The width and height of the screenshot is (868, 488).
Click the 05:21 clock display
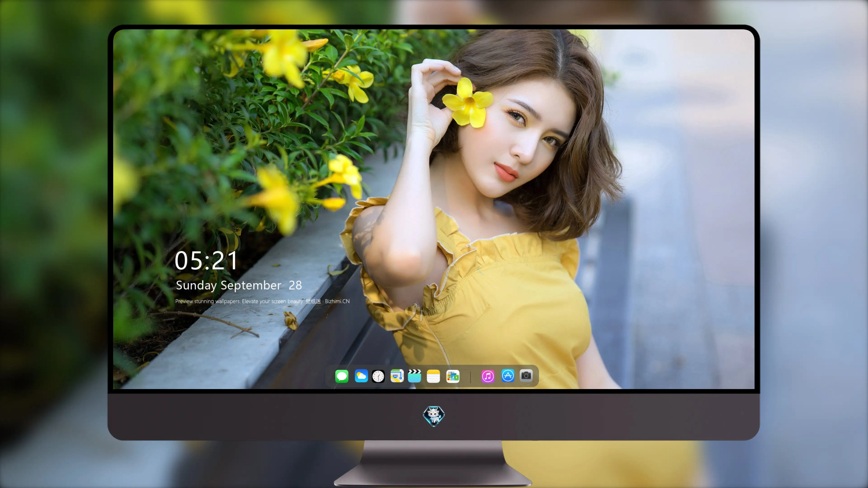[206, 261]
